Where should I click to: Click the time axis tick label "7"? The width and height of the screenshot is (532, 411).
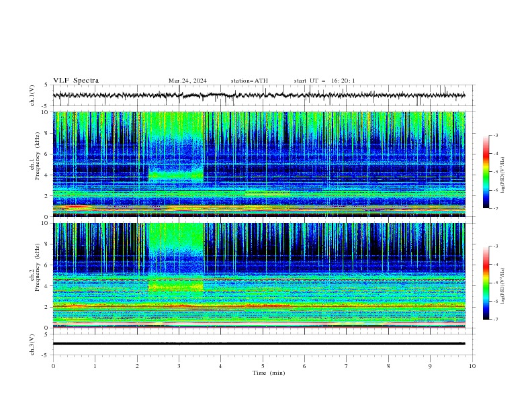pos(347,366)
